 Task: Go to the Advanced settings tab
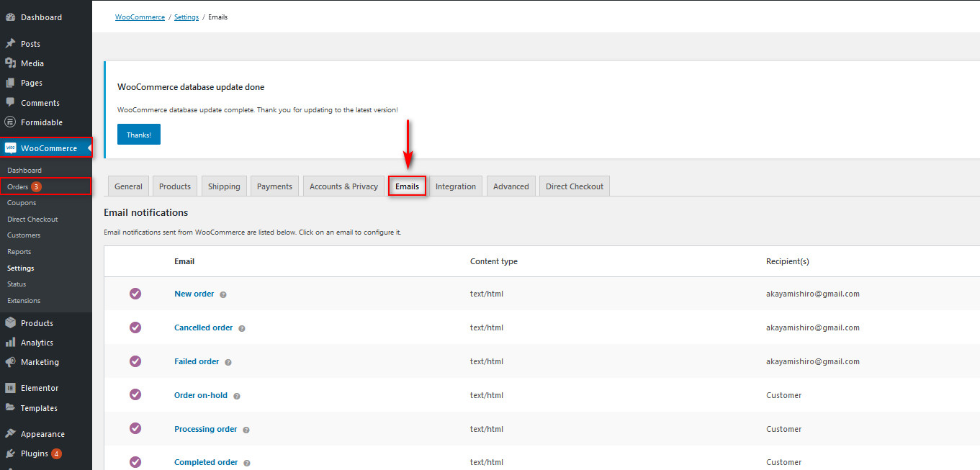coord(511,186)
